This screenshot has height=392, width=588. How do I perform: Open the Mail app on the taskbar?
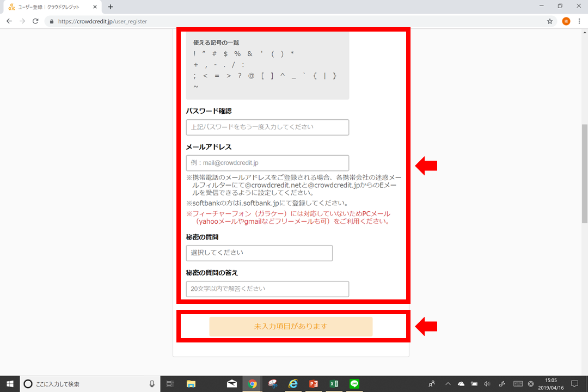(232, 384)
